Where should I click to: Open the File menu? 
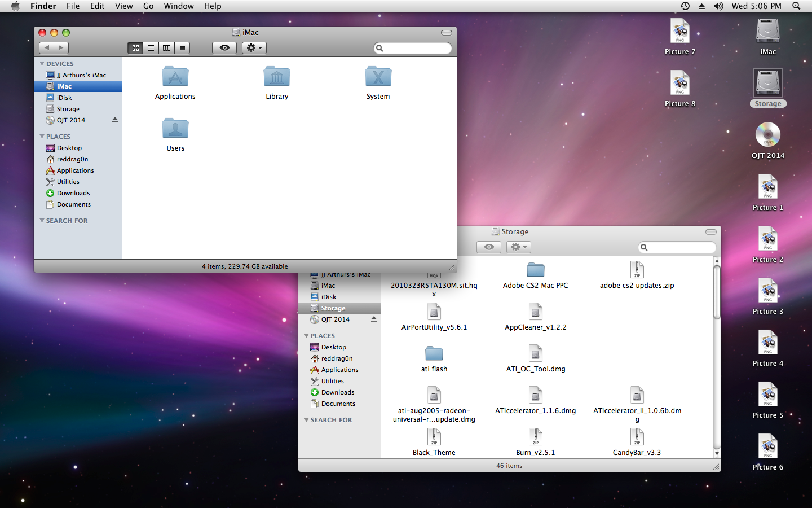tap(73, 6)
